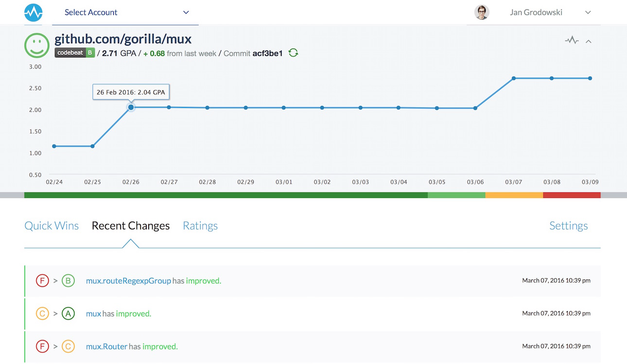Click the light green rating bar segment
The width and height of the screenshot is (627, 364).
pos(456,195)
